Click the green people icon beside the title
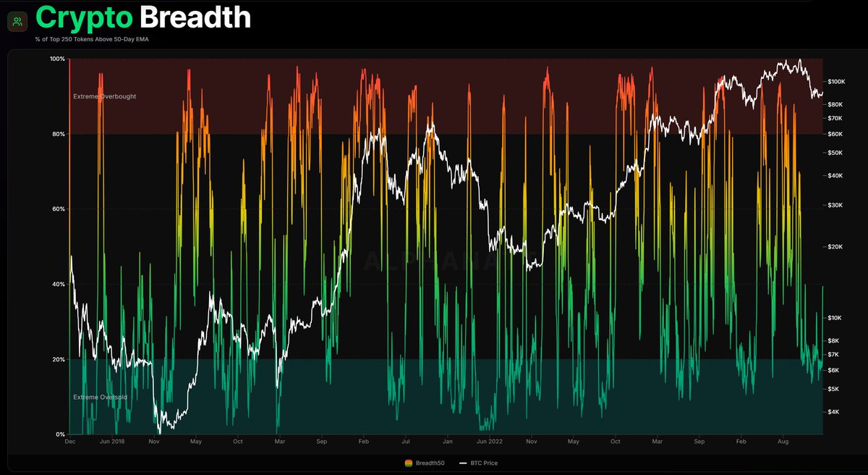Viewport: 868px width, 475px height. tap(17, 21)
